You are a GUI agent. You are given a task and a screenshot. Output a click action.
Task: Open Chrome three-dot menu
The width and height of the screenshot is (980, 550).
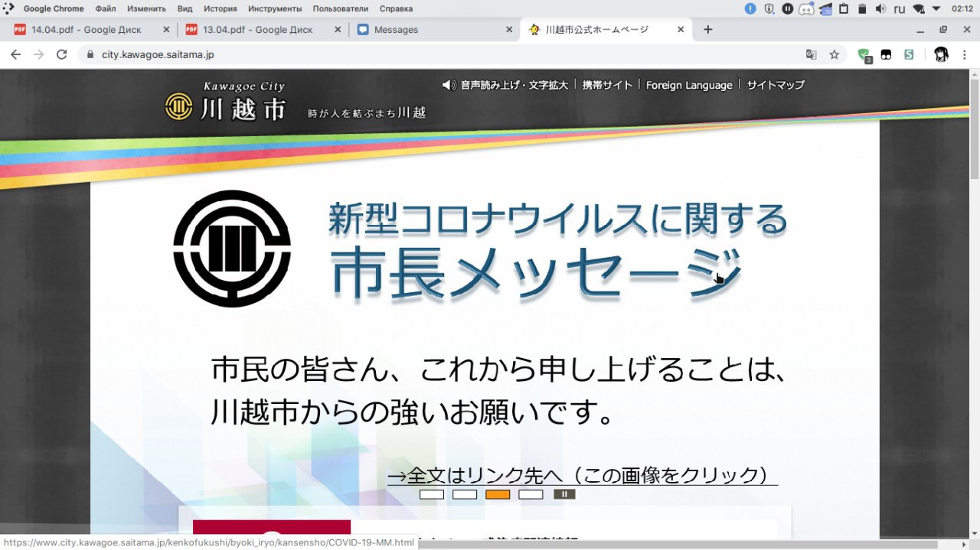[964, 55]
